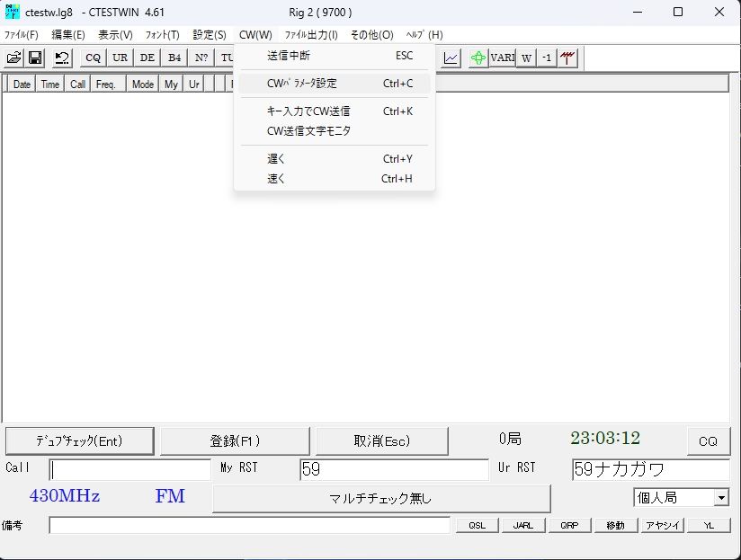Toggle the YL button
Viewport: 741px width, 560px height.
point(709,525)
